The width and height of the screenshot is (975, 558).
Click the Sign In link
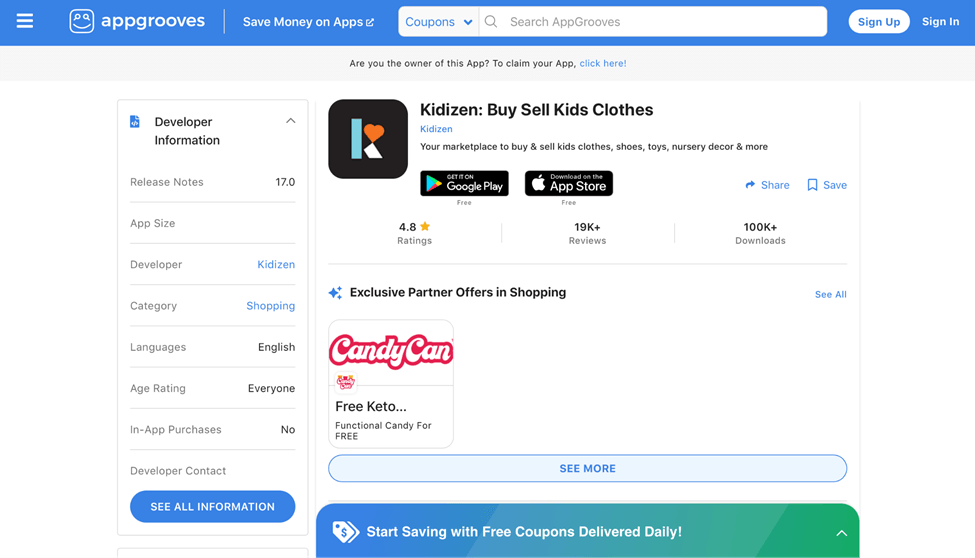pyautogui.click(x=940, y=22)
